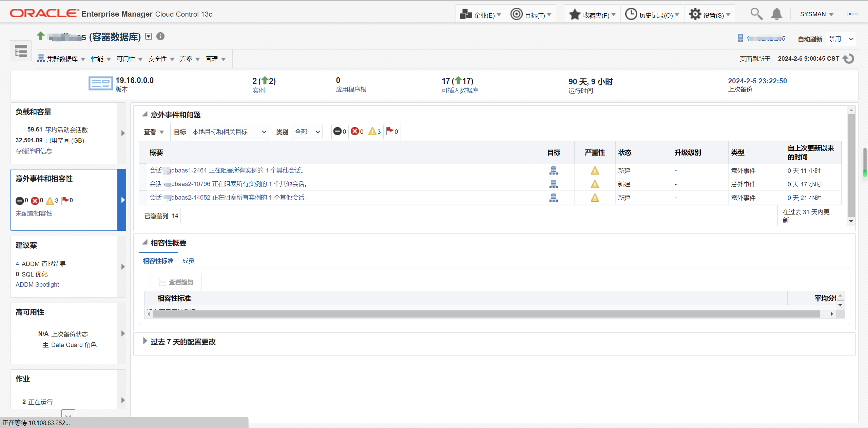Click the incidents panel vertical scrollbar

851,165
